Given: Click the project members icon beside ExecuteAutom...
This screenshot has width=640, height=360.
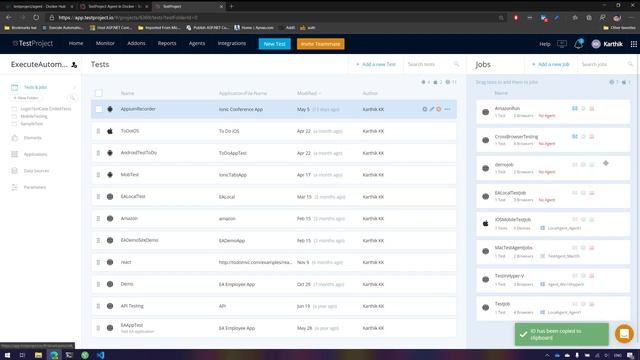Looking at the screenshot, I should (x=74, y=64).
